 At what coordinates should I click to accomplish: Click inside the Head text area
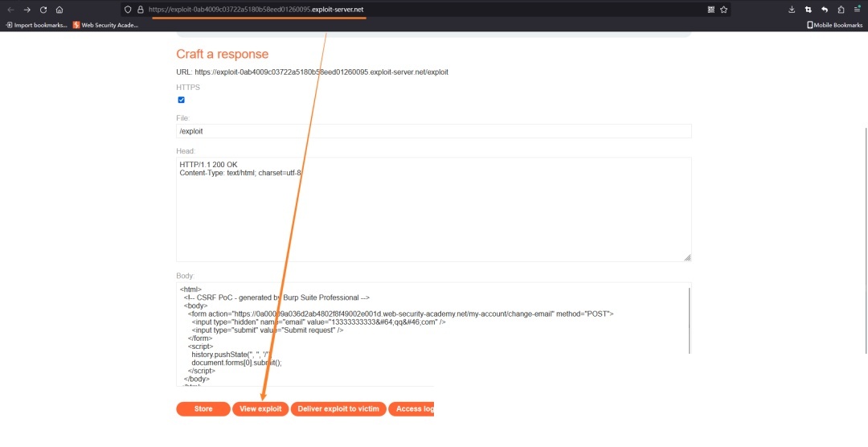tap(433, 209)
